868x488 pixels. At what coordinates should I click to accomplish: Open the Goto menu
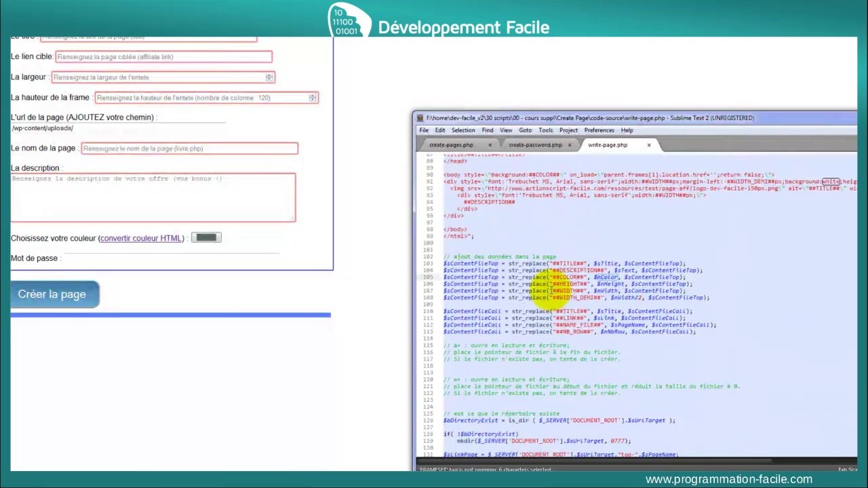point(526,130)
